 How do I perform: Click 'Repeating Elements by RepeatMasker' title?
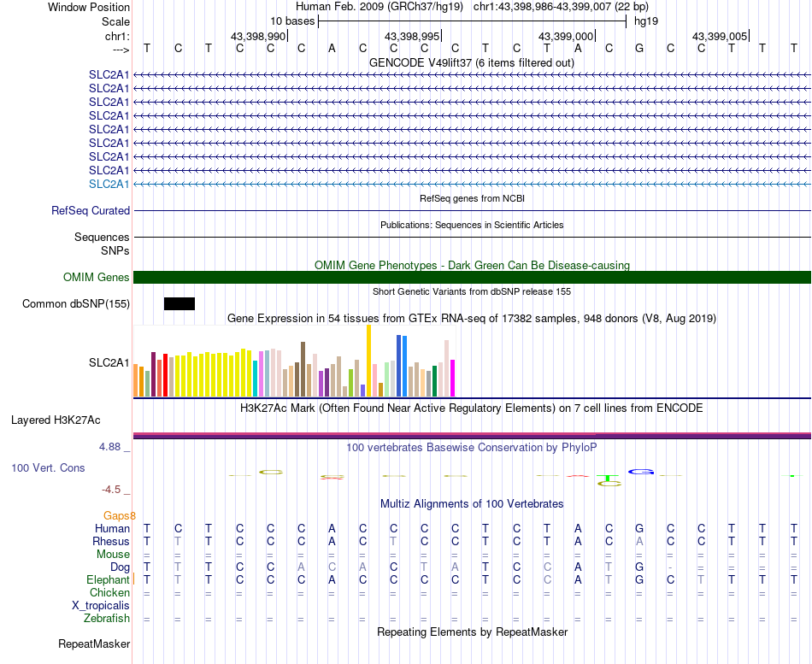coord(472,632)
